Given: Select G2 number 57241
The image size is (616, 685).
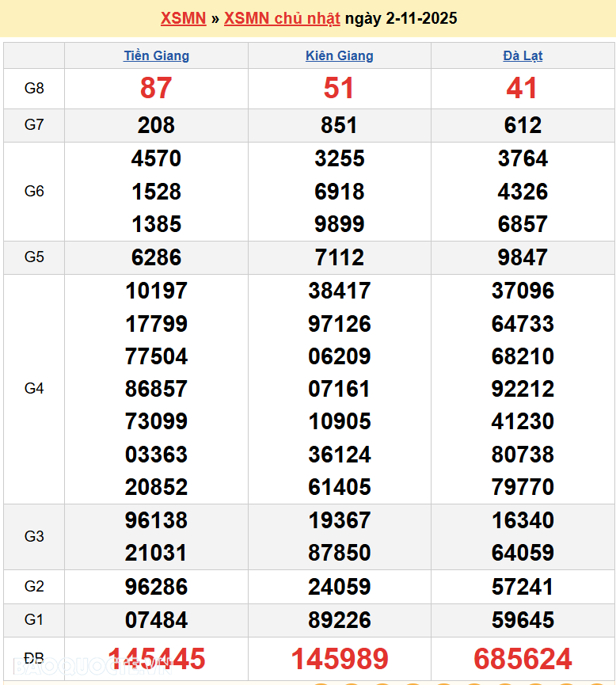Looking at the screenshot, I should (523, 587).
